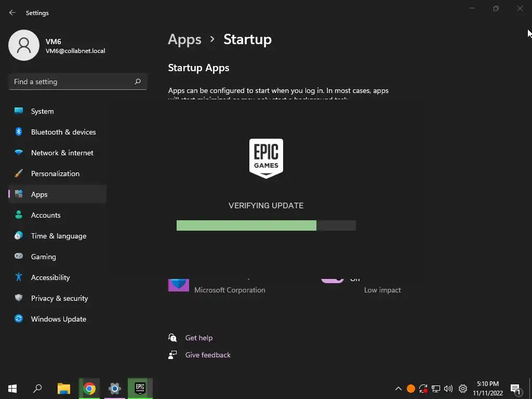The image size is (532, 399).
Task: Click the Epic Games logo splash
Action: click(266, 158)
